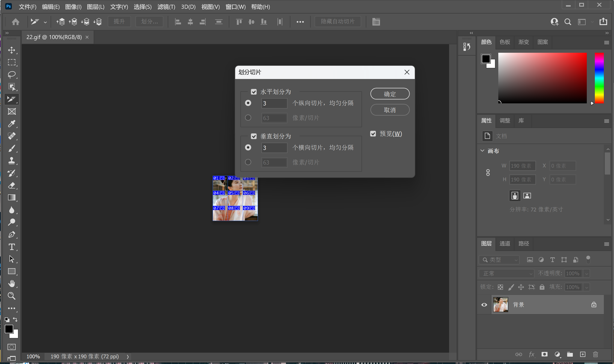Select the Hand tool

click(12, 284)
